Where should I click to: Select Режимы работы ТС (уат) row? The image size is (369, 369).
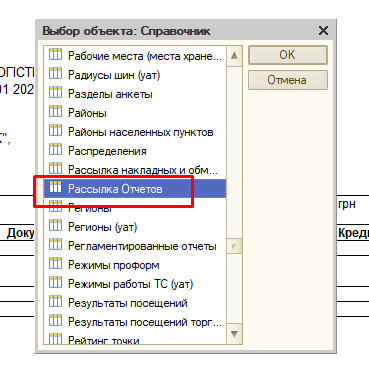135,284
